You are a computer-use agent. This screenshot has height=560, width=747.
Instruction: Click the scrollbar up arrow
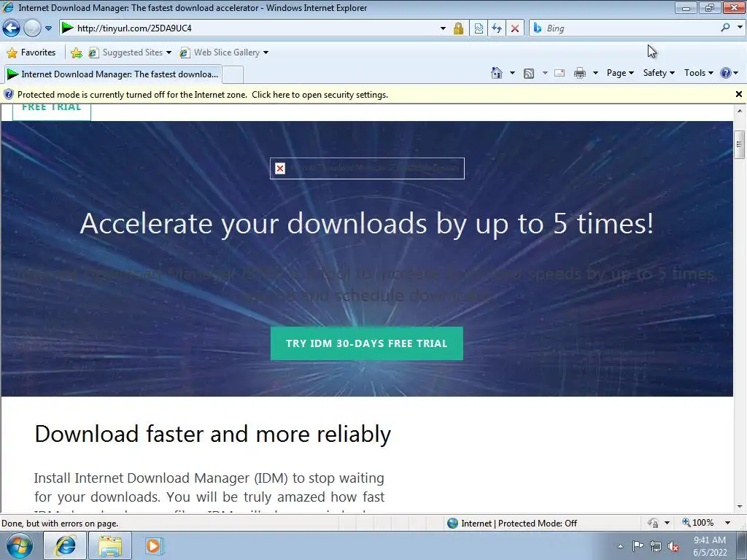pos(740,111)
